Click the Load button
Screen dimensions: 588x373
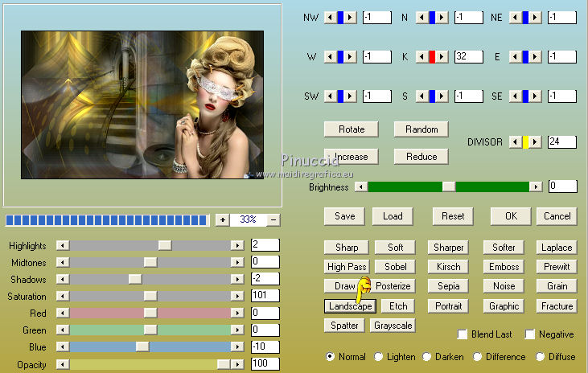393,216
